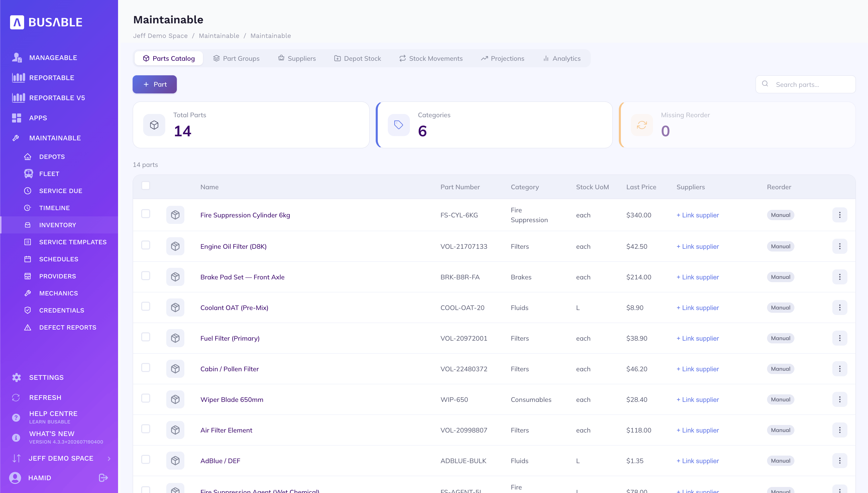Tick the Wiper Blade 650mm checkbox

[146, 398]
